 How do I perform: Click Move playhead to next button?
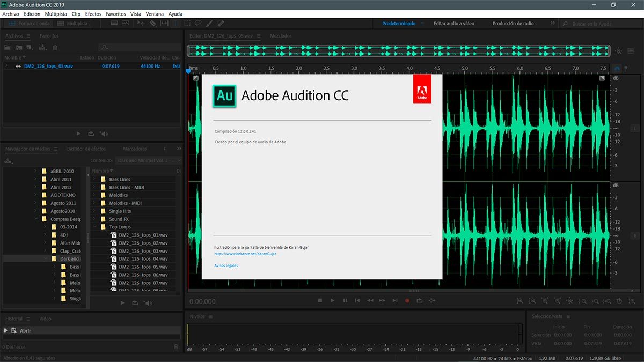395,301
